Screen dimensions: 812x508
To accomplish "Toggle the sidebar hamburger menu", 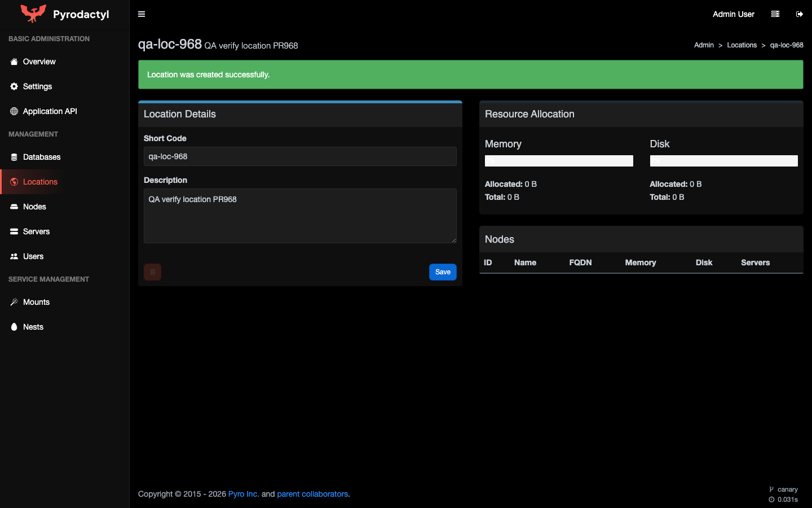I will click(142, 14).
